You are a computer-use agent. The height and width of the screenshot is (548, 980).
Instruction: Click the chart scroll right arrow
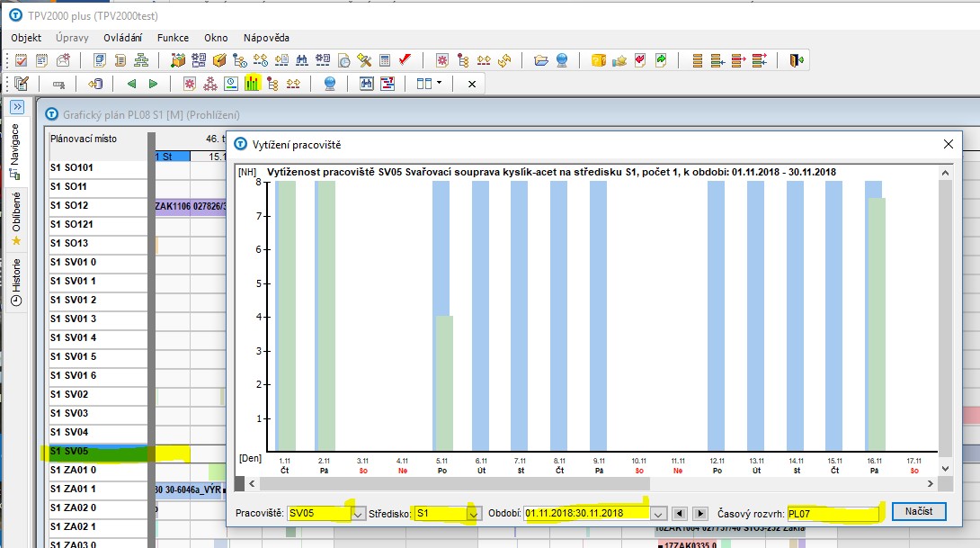(930, 483)
